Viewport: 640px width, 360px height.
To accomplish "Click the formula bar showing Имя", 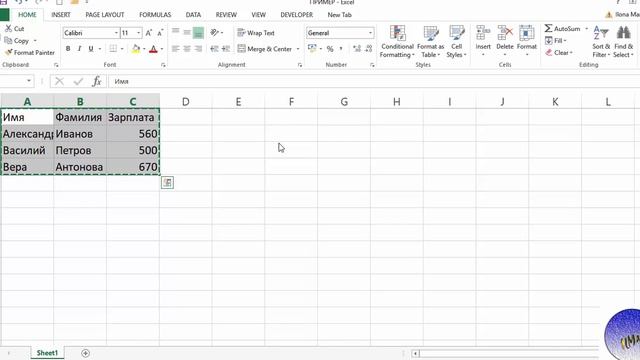I will 373,81.
